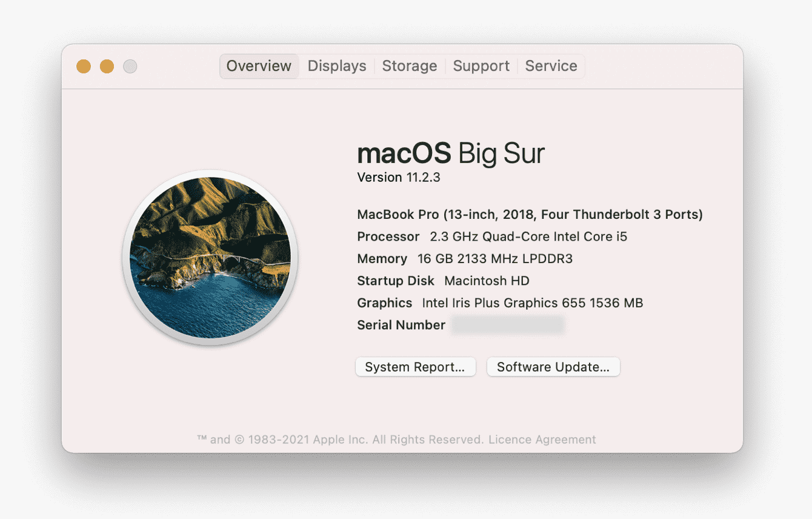812x519 pixels.
Task: Switch to the Support tab
Action: pos(481,66)
